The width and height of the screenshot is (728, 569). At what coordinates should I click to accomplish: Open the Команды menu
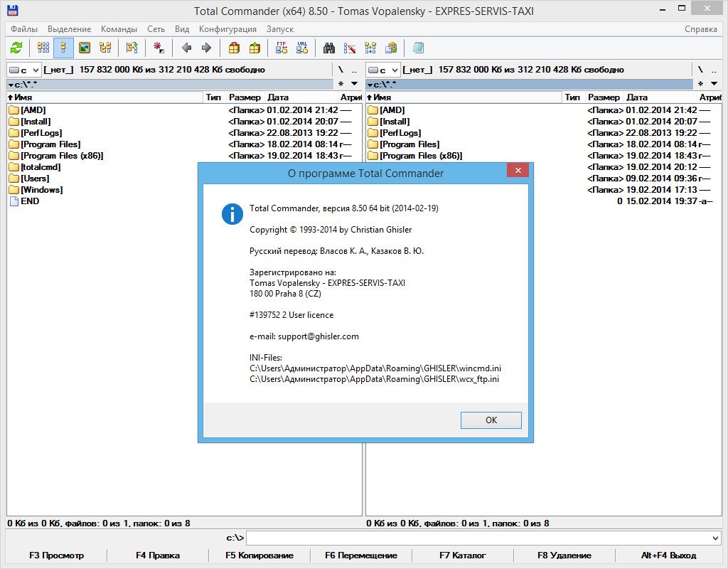119,28
